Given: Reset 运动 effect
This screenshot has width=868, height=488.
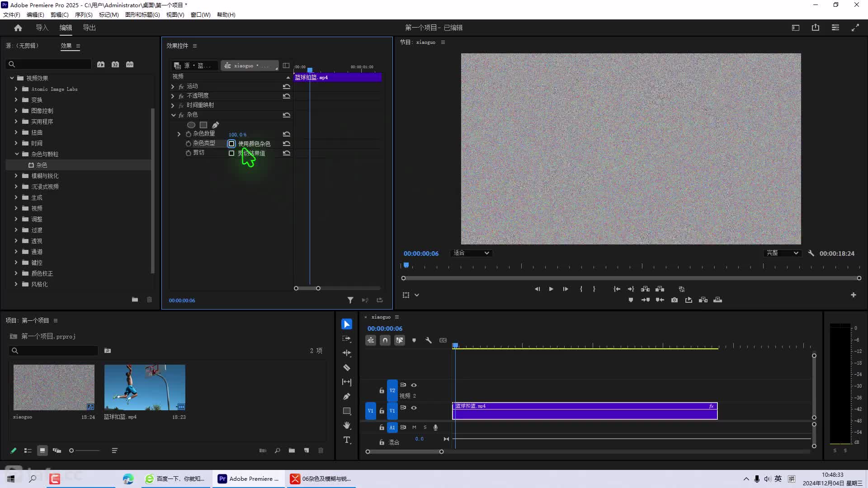Looking at the screenshot, I should point(286,86).
